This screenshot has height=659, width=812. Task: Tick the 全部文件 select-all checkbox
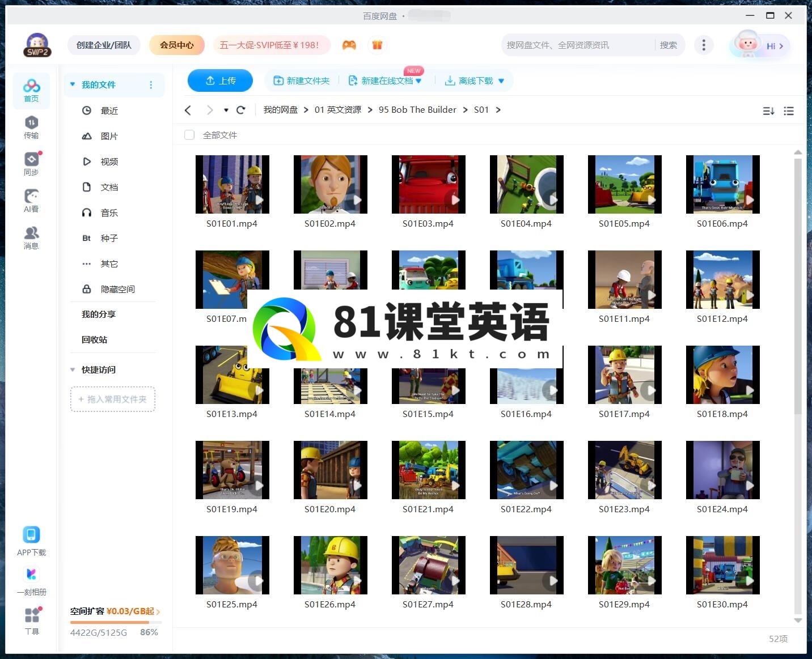click(x=189, y=135)
